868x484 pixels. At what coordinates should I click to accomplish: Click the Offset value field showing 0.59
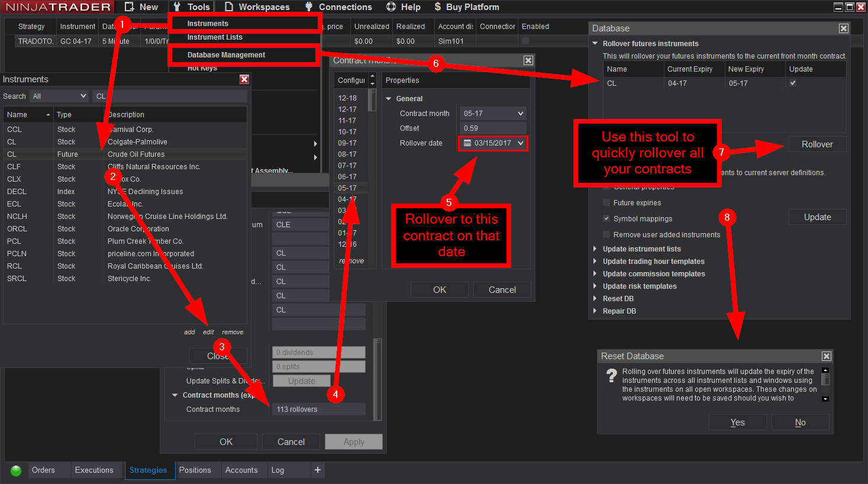(x=492, y=128)
